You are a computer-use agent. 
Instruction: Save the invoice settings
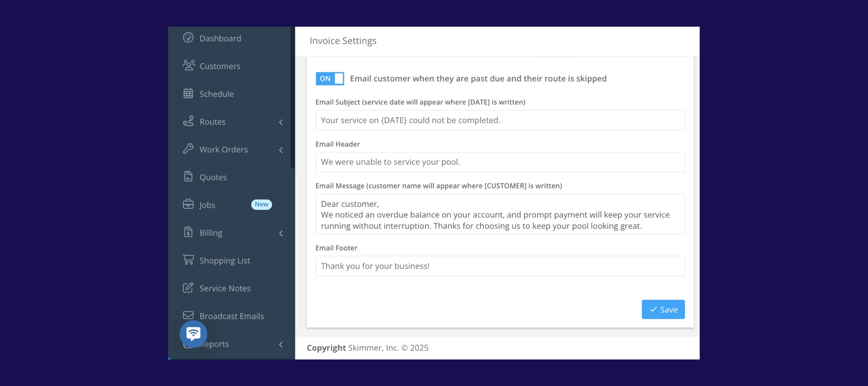coord(663,309)
